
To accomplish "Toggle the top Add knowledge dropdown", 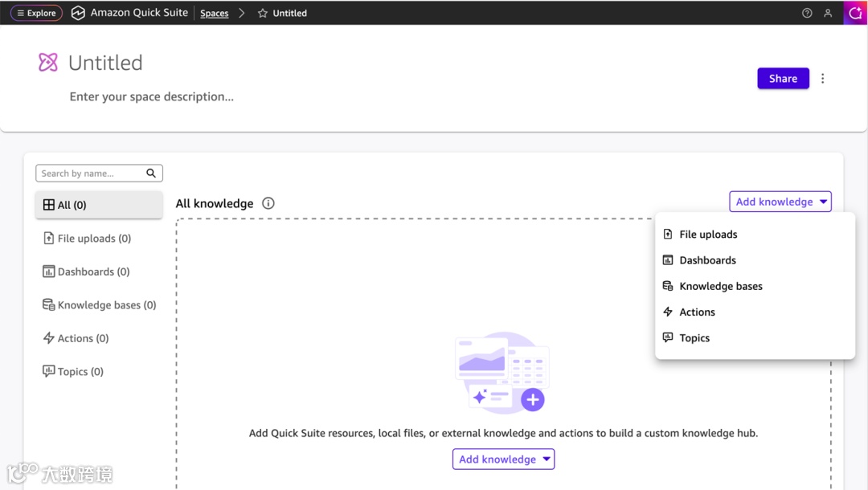I will [x=780, y=202].
